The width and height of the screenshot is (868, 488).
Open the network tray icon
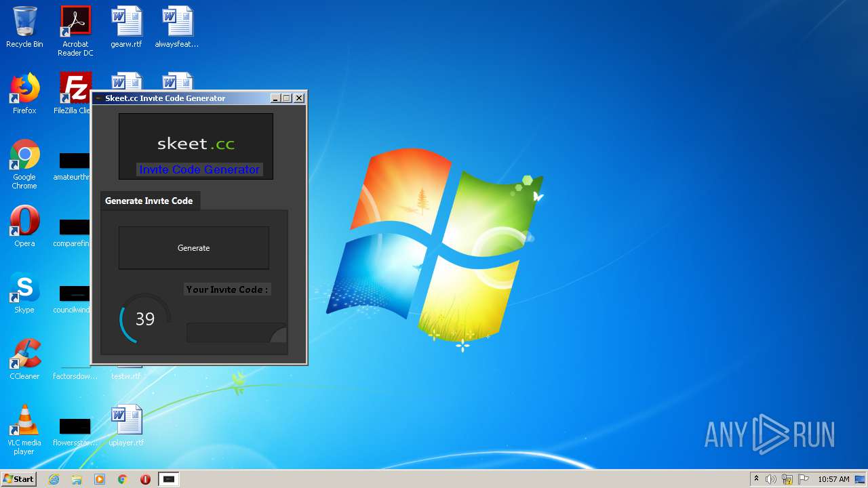click(787, 479)
